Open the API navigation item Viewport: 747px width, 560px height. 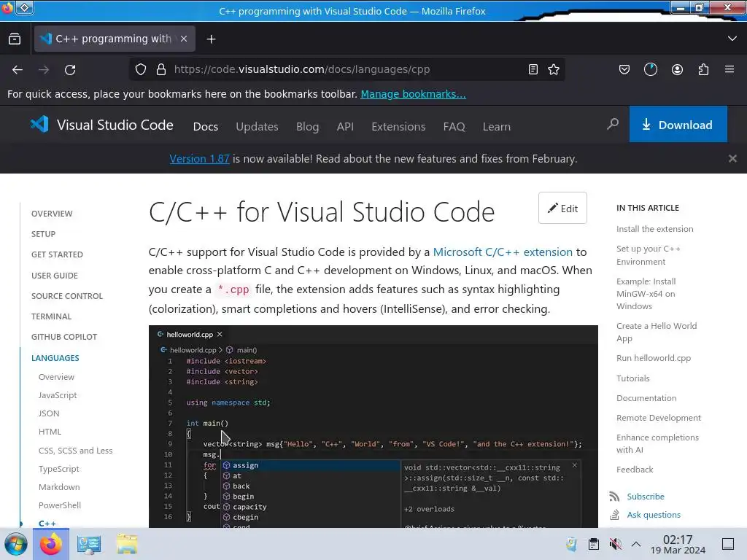click(345, 127)
